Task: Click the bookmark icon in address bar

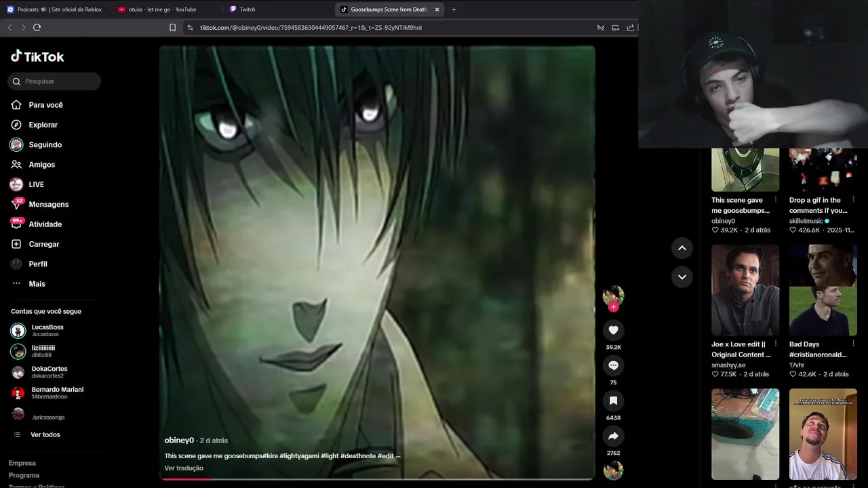Action: [172, 28]
